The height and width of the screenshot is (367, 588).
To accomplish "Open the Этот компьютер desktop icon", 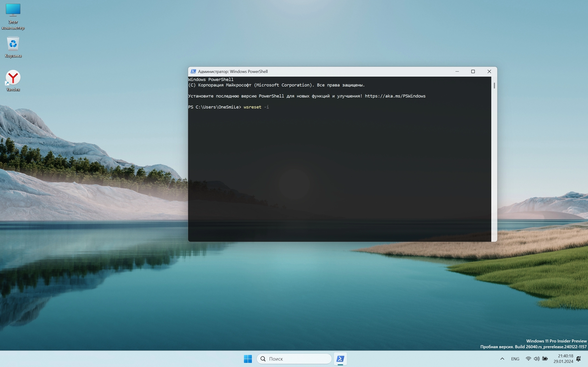I will (13, 16).
